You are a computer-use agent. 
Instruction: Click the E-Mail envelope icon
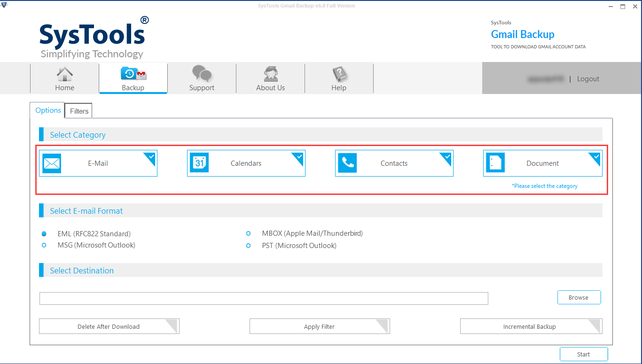(52, 163)
